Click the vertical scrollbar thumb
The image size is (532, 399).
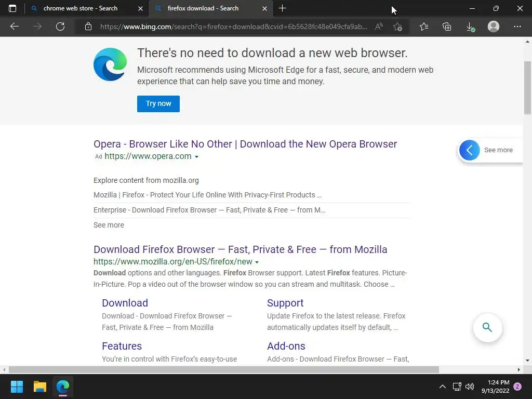click(x=527, y=87)
